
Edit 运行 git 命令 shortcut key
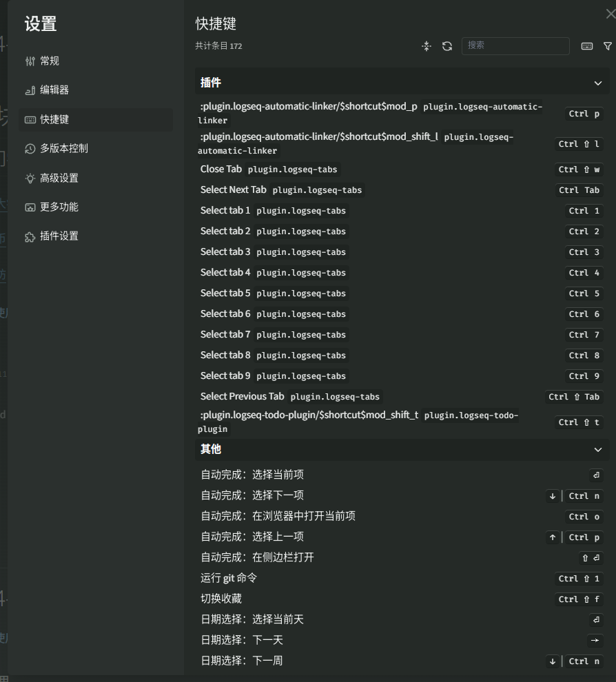579,579
